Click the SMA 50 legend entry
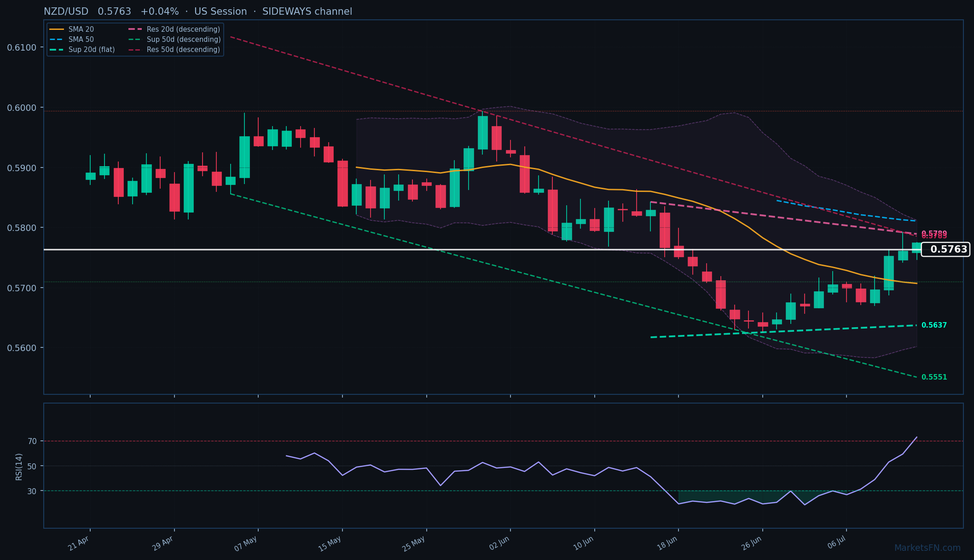The image size is (974, 560). [71, 39]
